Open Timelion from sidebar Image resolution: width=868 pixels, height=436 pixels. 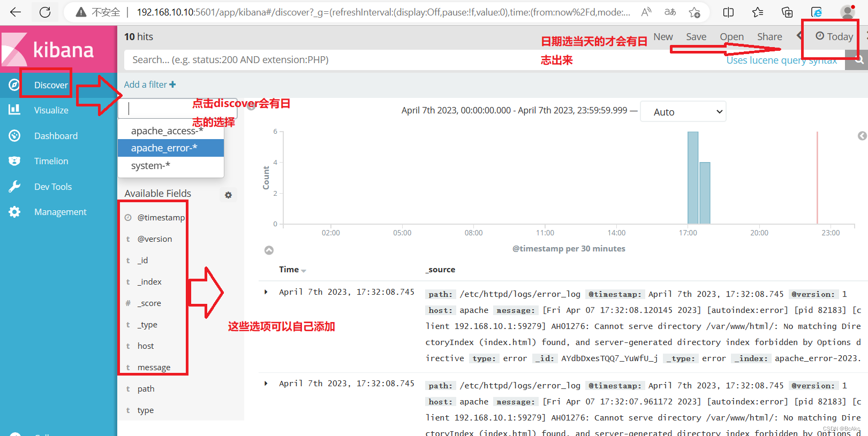pyautogui.click(x=51, y=161)
